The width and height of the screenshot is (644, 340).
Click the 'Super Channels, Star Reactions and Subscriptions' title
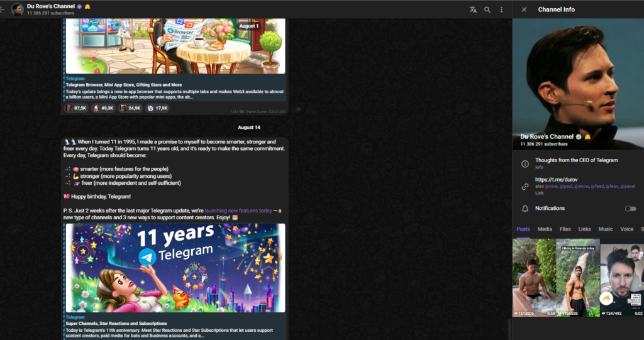(116, 324)
